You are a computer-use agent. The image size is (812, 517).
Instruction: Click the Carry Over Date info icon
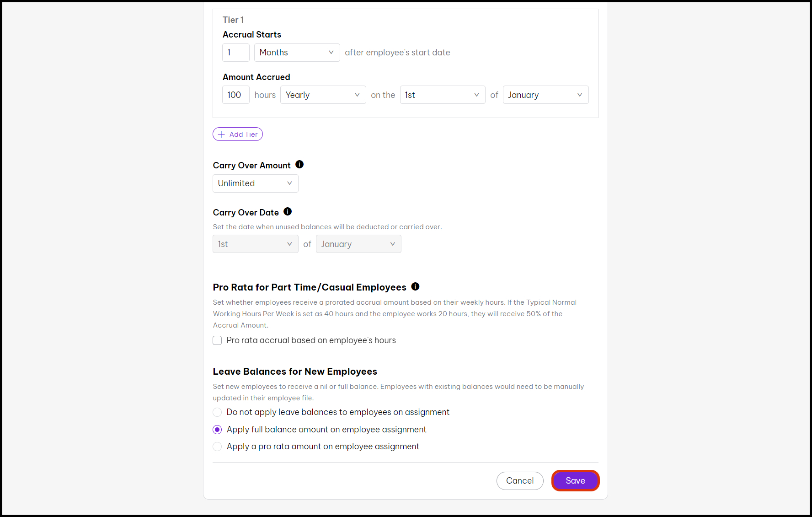[288, 212]
